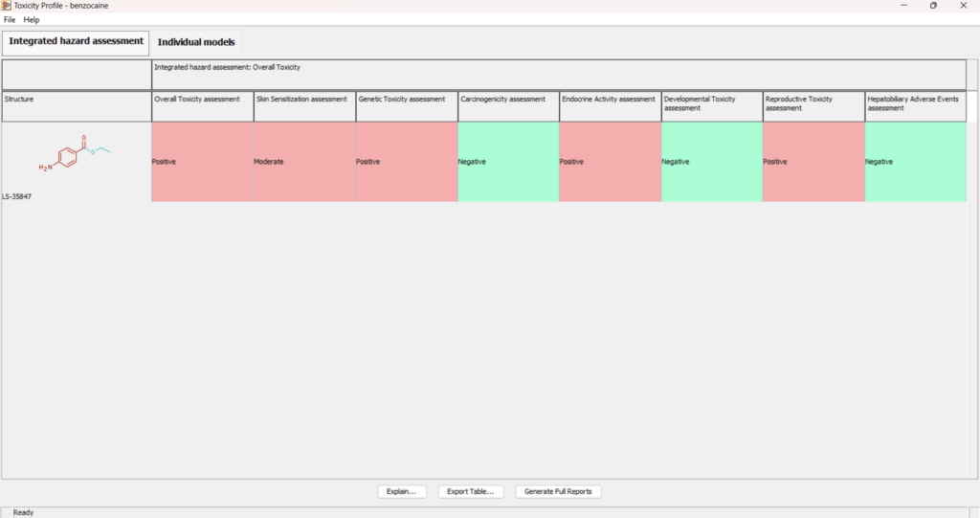Screen dimensions: 980x518
Task: Open the Help menu
Action: click(32, 19)
